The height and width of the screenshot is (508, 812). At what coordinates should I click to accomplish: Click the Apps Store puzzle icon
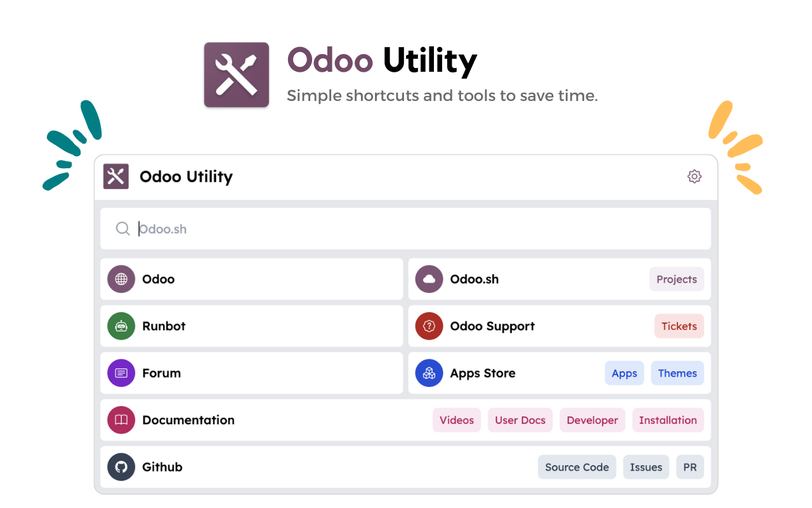429,373
